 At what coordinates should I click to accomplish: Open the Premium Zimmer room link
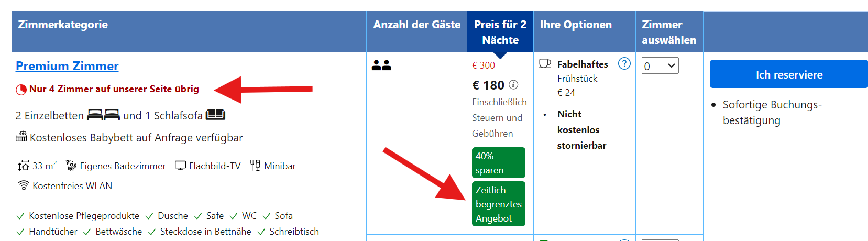(67, 66)
